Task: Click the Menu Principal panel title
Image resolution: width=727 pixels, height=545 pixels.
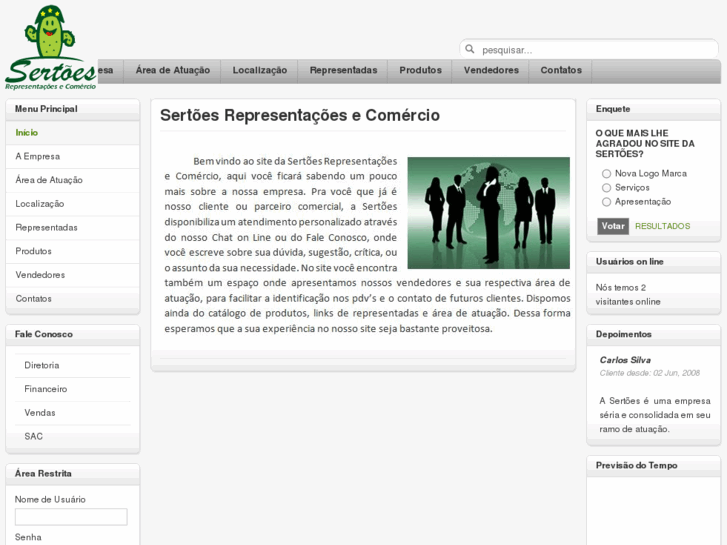Action: 46,109
